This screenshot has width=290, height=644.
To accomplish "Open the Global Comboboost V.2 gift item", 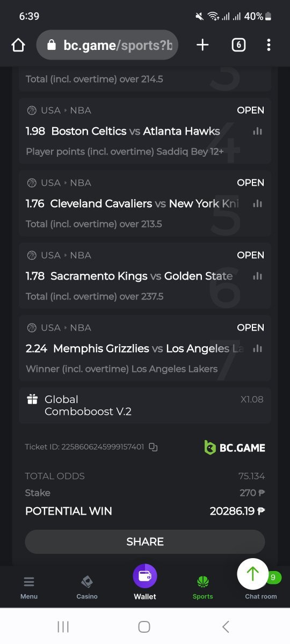I will 145,405.
